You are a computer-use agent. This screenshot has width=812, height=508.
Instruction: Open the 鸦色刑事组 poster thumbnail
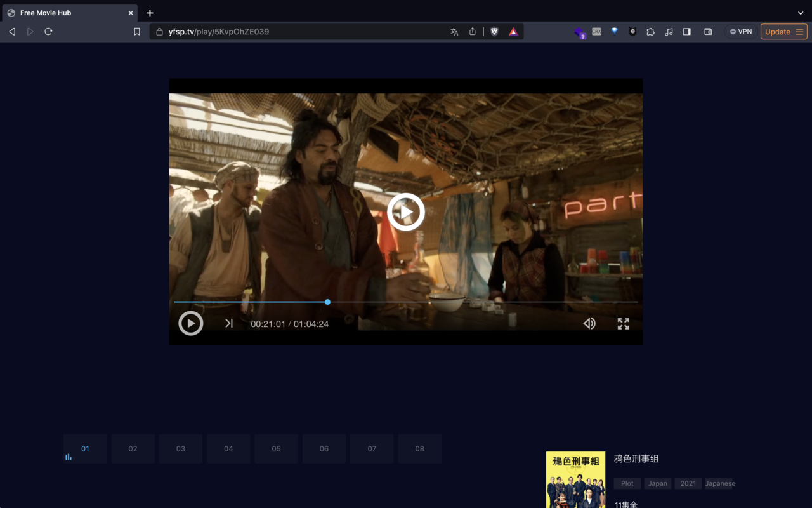tap(575, 480)
